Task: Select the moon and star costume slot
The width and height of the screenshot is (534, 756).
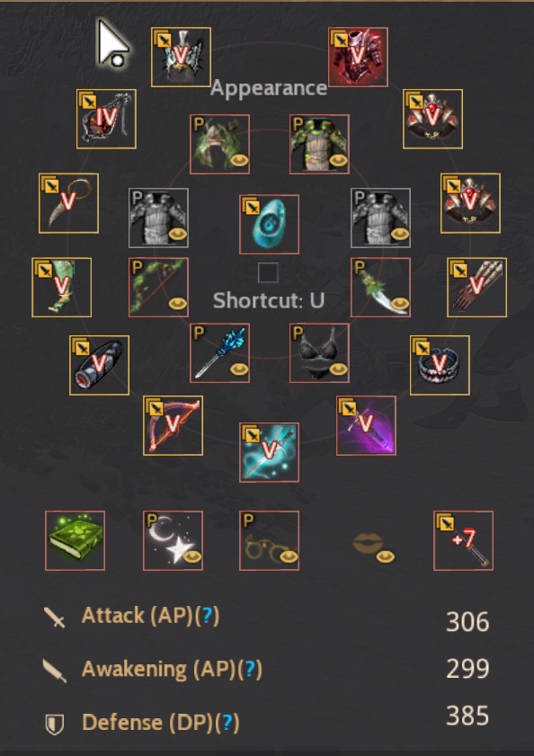Action: 173,540
